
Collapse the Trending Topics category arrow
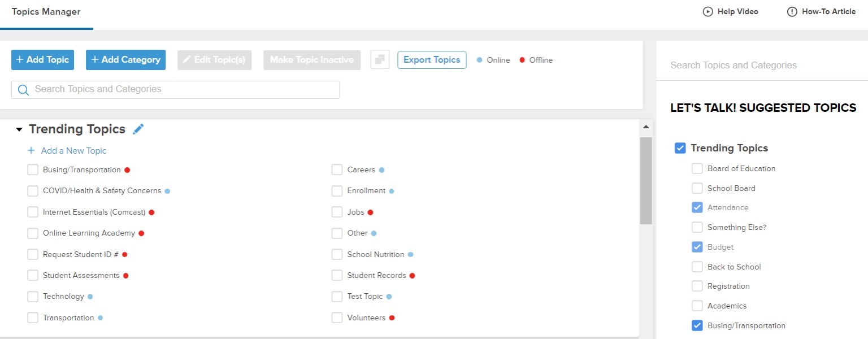[19, 130]
